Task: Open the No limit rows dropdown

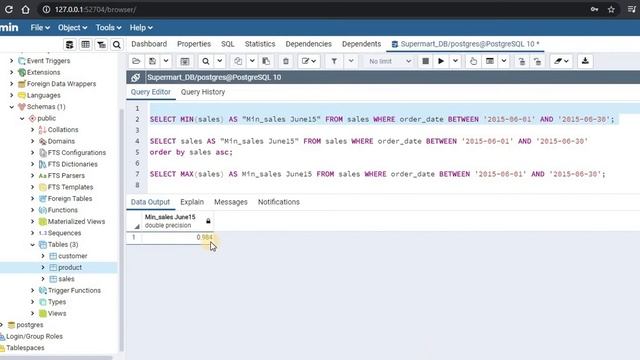Action: point(390,61)
